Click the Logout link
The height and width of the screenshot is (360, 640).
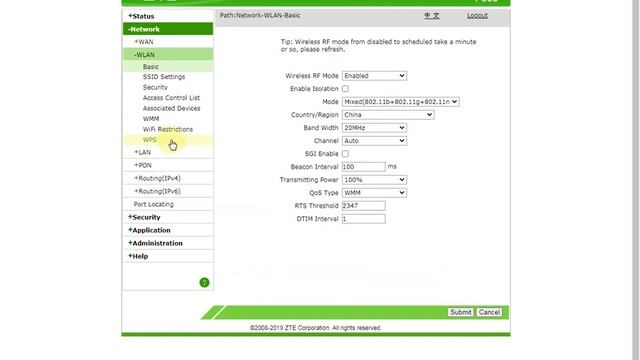tap(477, 16)
